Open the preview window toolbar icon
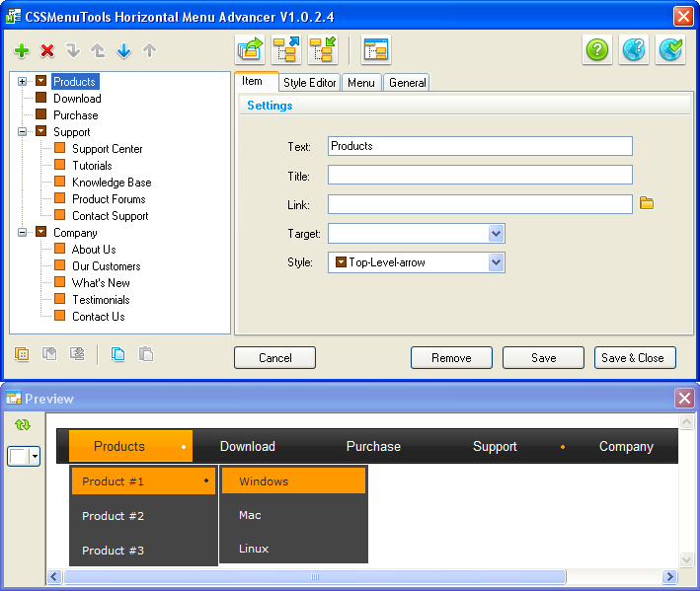The height and width of the screenshot is (591, 700). (x=376, y=49)
